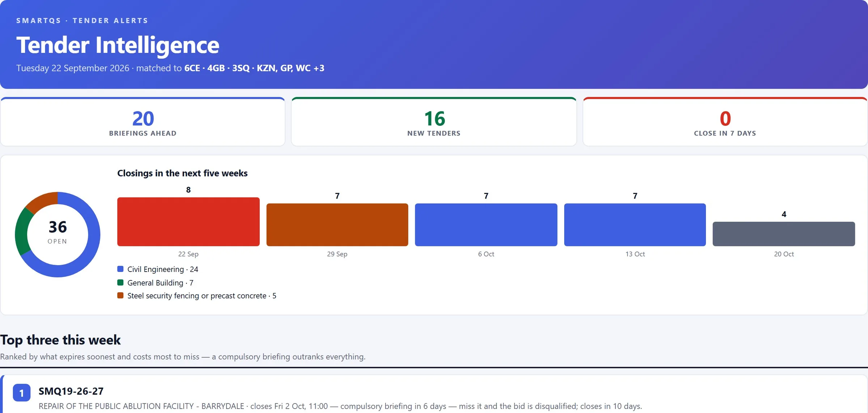Click the orange Steel security fencing swatch
The width and height of the screenshot is (868, 413).
(120, 295)
